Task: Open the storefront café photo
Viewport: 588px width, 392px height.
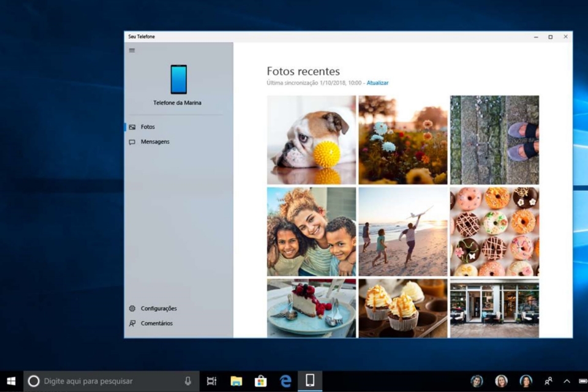Action: click(x=495, y=308)
